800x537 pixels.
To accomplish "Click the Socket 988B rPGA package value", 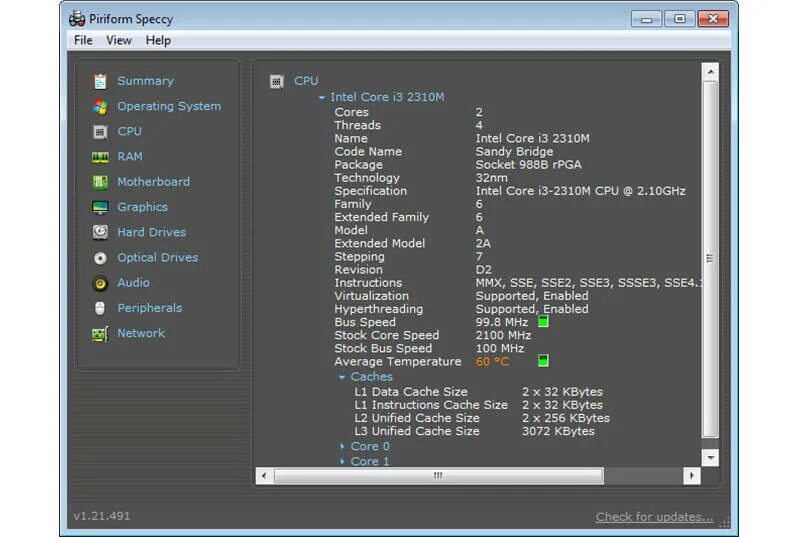I will (x=529, y=165).
